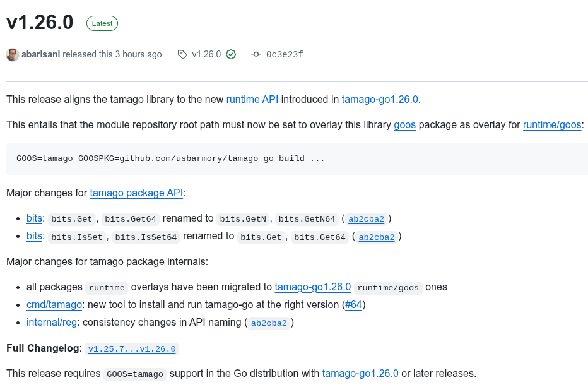Viewport: 588px width, 392px height.
Task: Open commit 0c3e23f
Action: point(285,55)
